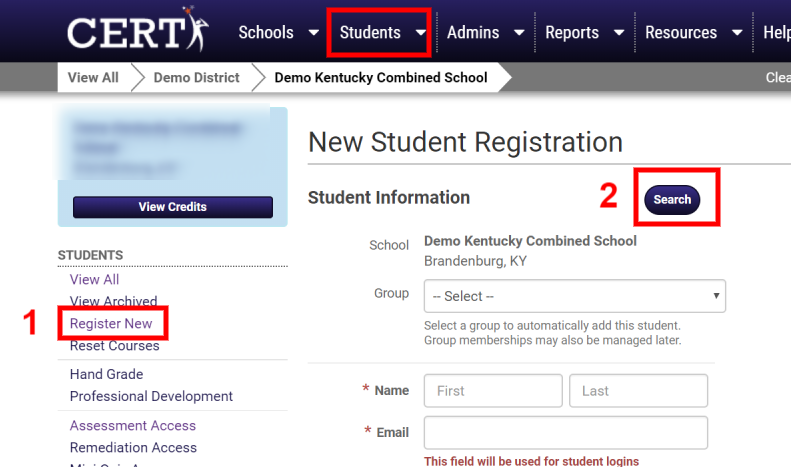791x467 pixels.
Task: Click the CERT logo
Action: tap(137, 31)
